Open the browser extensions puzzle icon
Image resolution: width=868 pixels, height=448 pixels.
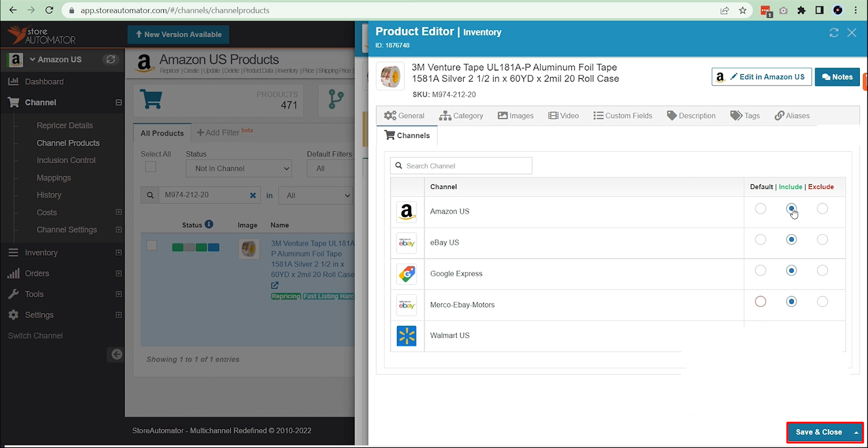tap(801, 10)
